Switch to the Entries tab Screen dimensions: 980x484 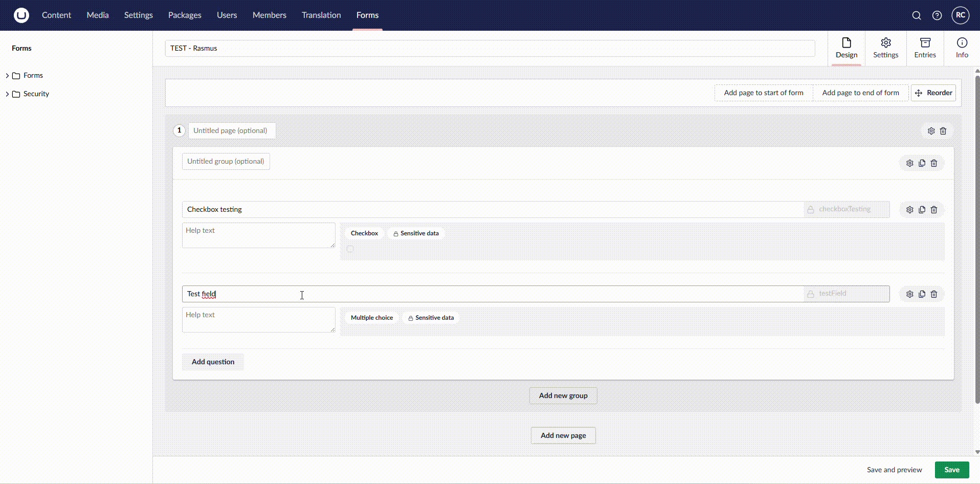coord(925,48)
